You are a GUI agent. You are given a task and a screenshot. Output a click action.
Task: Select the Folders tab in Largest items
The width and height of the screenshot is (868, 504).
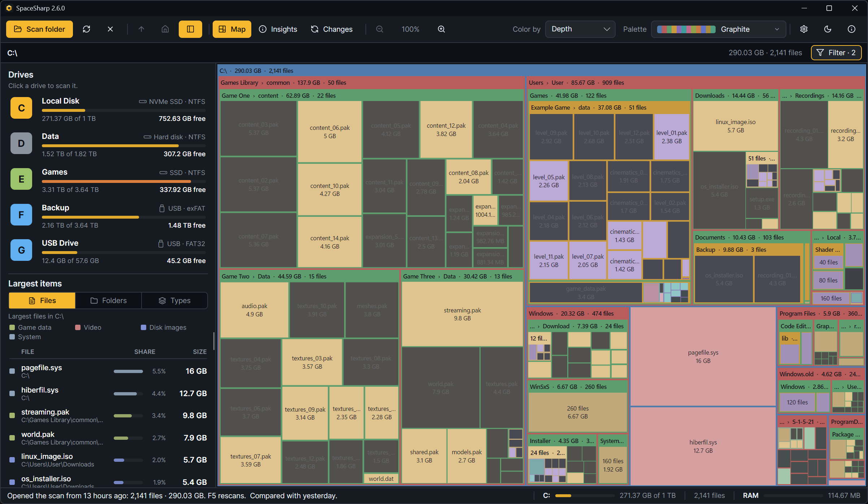pyautogui.click(x=108, y=301)
